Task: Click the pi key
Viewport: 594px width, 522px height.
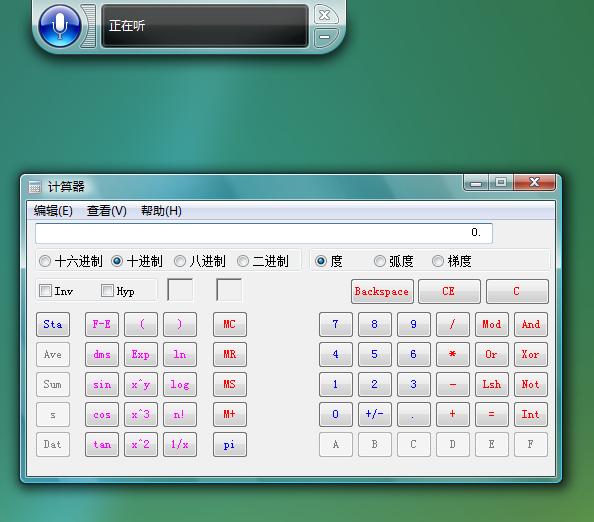Action: tap(230, 444)
